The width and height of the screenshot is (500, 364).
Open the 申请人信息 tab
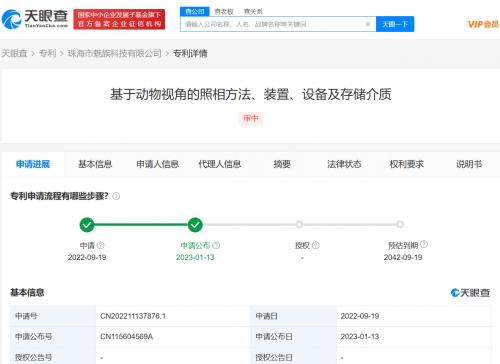click(157, 164)
